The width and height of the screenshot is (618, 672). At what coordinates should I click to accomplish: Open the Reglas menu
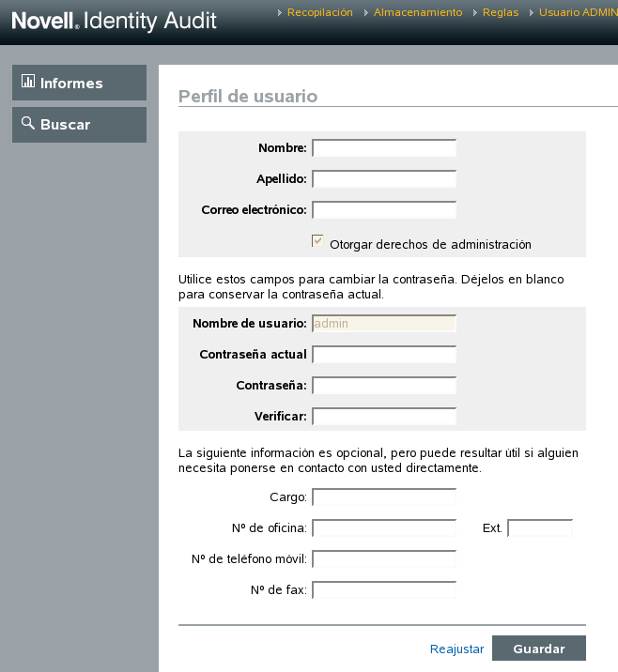tap(500, 12)
